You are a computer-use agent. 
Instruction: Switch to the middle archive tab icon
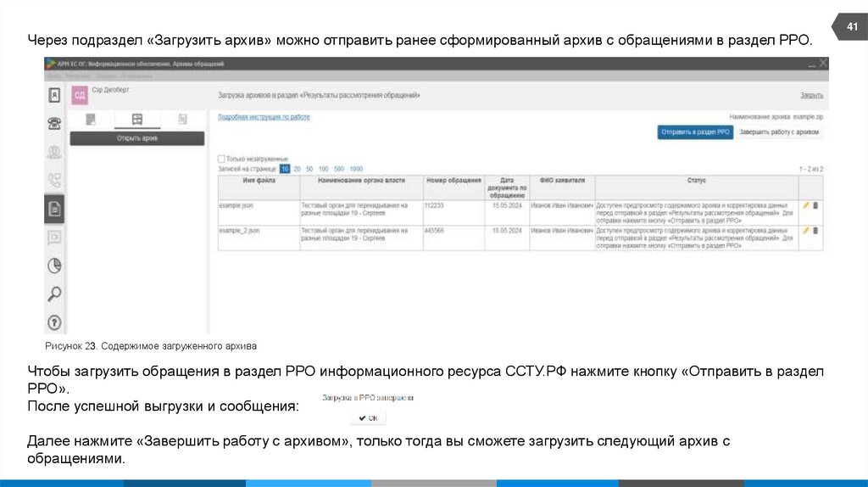pyautogui.click(x=137, y=119)
